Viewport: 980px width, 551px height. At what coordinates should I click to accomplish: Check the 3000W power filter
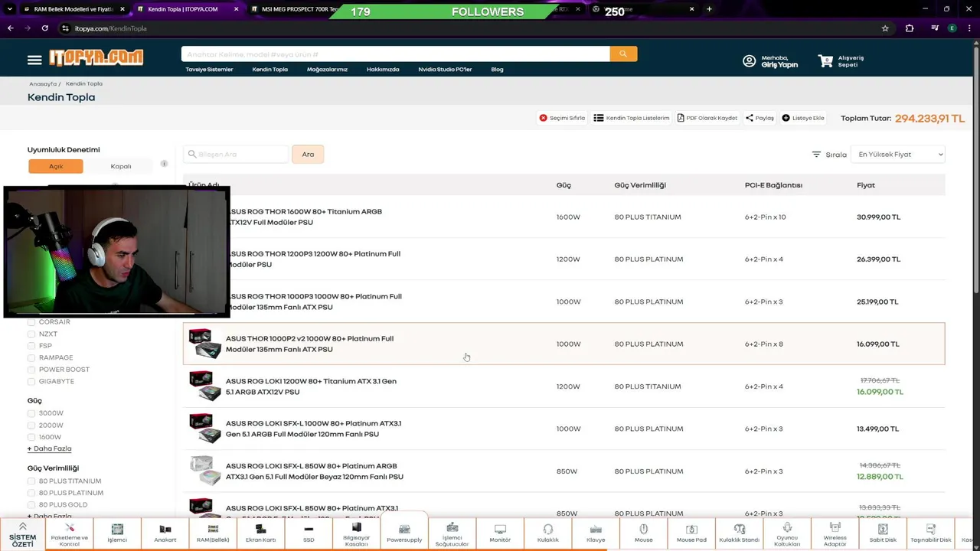(31, 413)
